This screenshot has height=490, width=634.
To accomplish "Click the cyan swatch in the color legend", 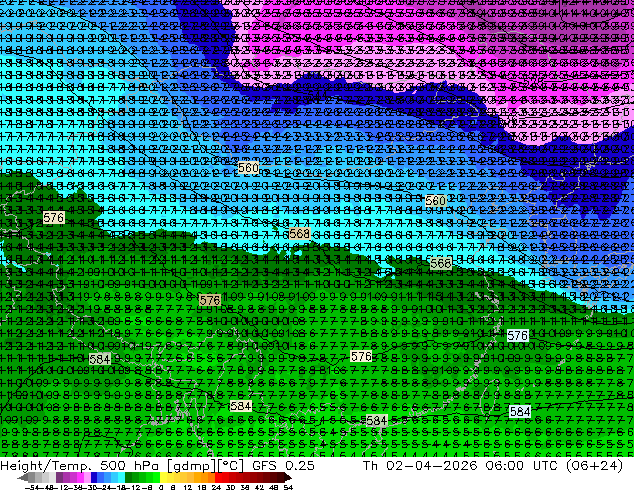I will [x=121, y=478].
